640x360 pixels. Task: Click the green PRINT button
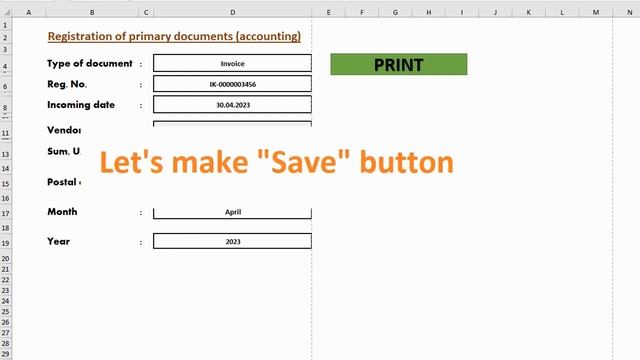(x=398, y=64)
